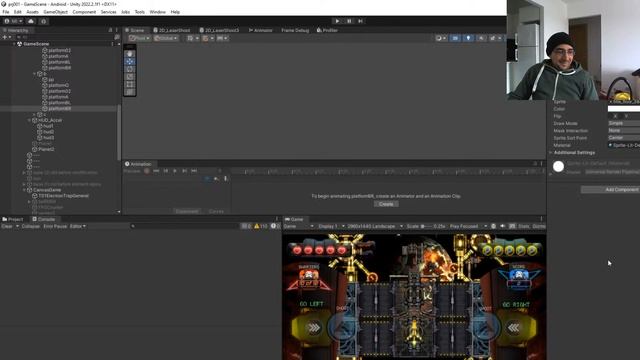Open the scene draw mode dropdown
640x360 pixels.
[441, 38]
